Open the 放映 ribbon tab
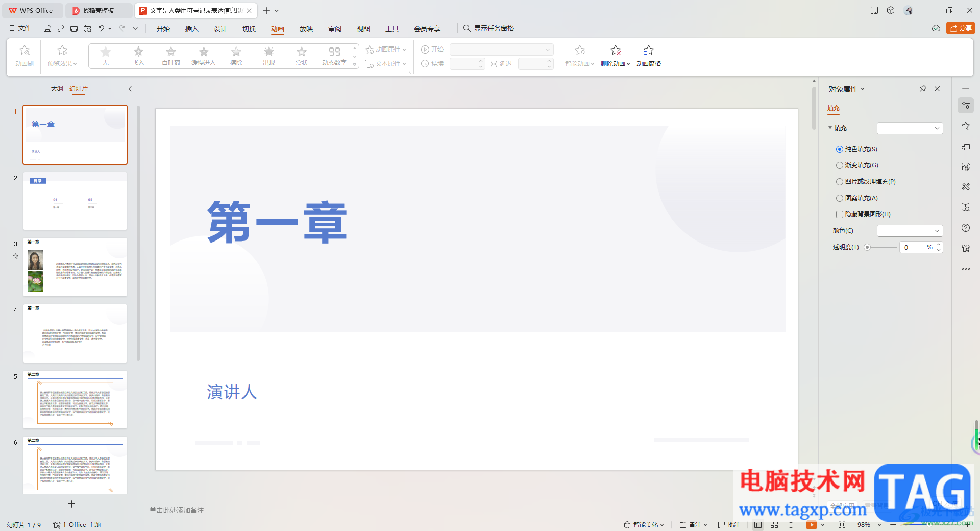Viewport: 980px width, 531px height. tap(306, 29)
